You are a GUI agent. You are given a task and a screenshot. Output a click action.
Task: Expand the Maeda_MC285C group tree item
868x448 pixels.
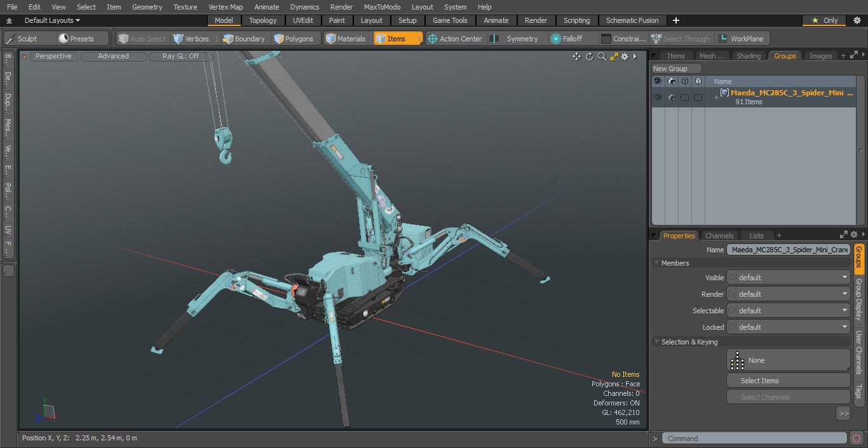716,97
